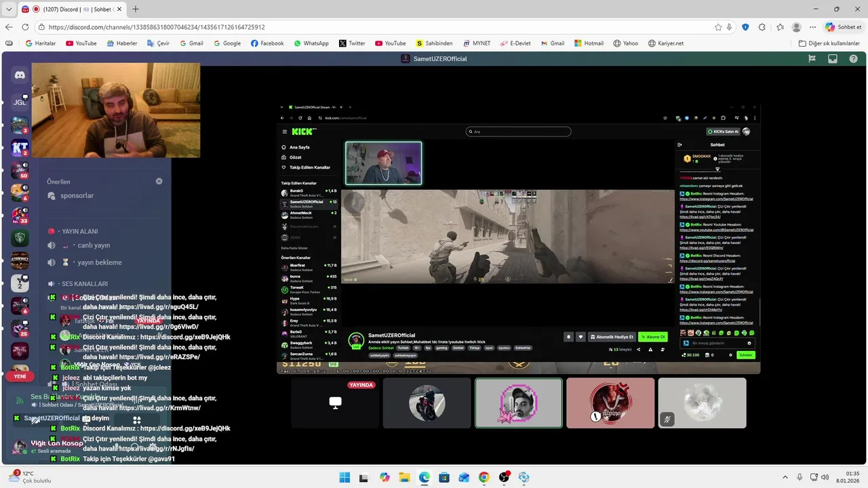
Task: Click muted microphone badge on silver avatar tile
Action: pyautogui.click(x=667, y=420)
